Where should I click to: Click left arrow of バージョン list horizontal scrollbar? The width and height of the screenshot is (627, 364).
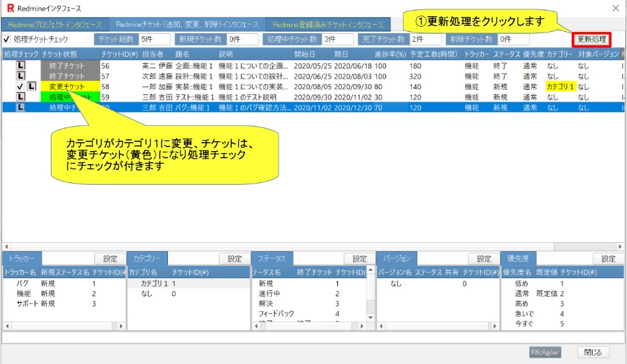[x=381, y=326]
